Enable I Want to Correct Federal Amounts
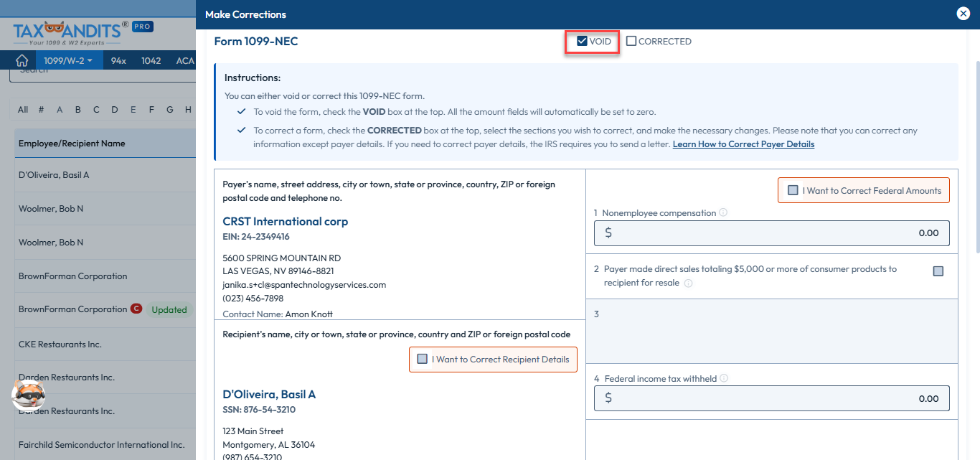 coord(793,190)
